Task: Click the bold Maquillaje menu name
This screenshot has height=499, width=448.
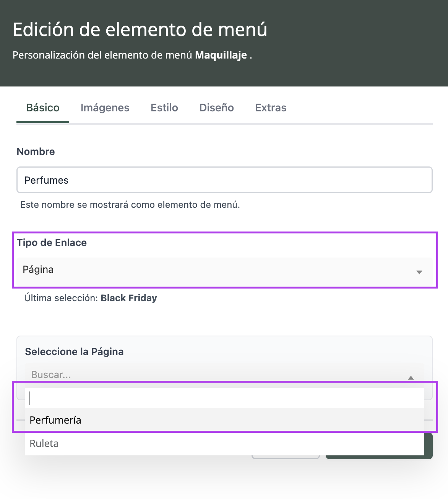Action: (221, 55)
